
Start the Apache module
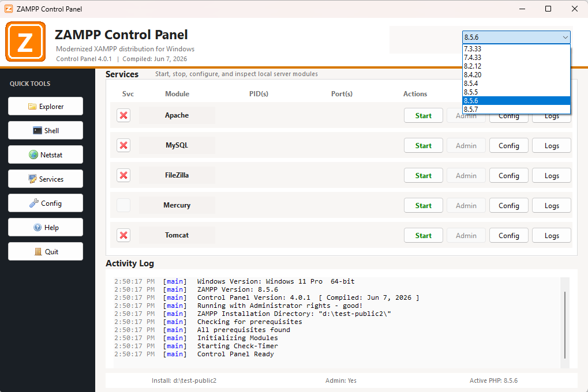[x=424, y=115]
